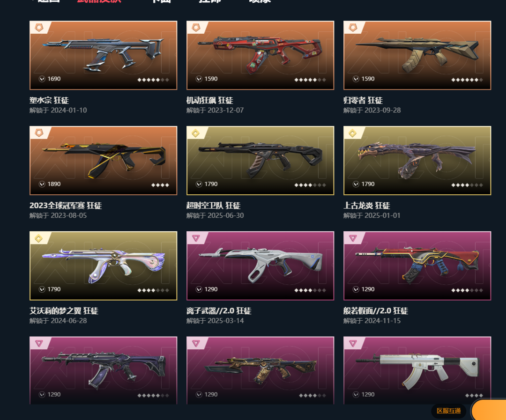Click the pink triangle tier icon on 离子武器//2.0 狂徒
This screenshot has height=420, width=506.
[x=196, y=238]
